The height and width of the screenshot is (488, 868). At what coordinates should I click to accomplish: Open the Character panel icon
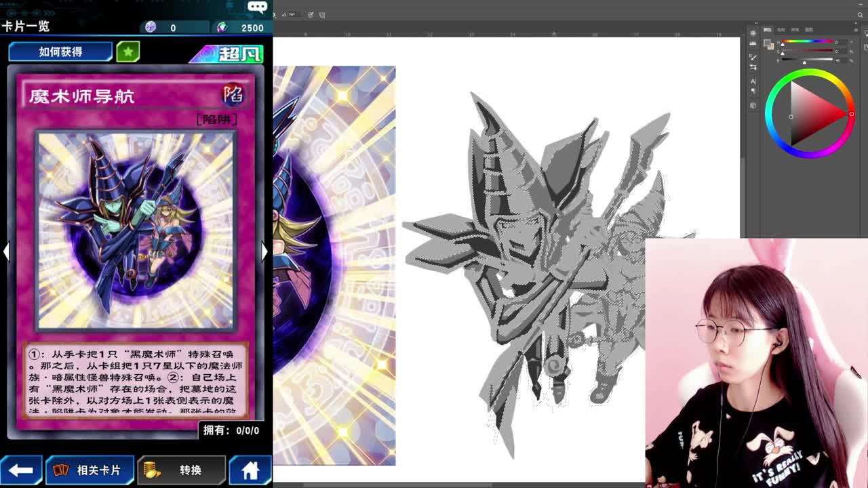pyautogui.click(x=753, y=81)
